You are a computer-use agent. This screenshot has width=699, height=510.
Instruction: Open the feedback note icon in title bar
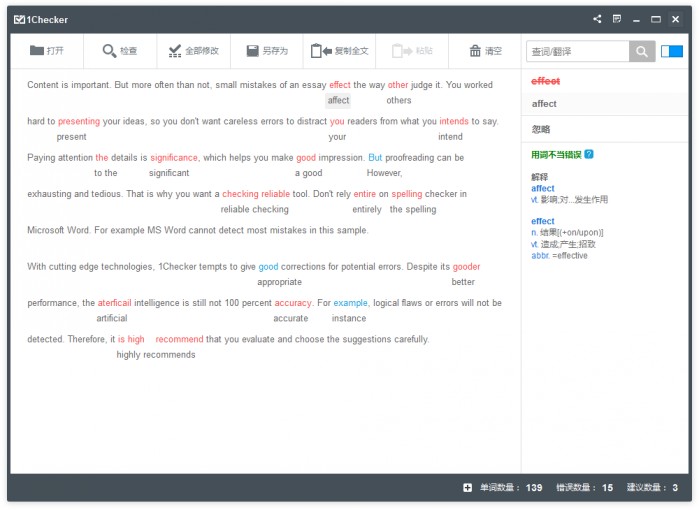(x=617, y=19)
